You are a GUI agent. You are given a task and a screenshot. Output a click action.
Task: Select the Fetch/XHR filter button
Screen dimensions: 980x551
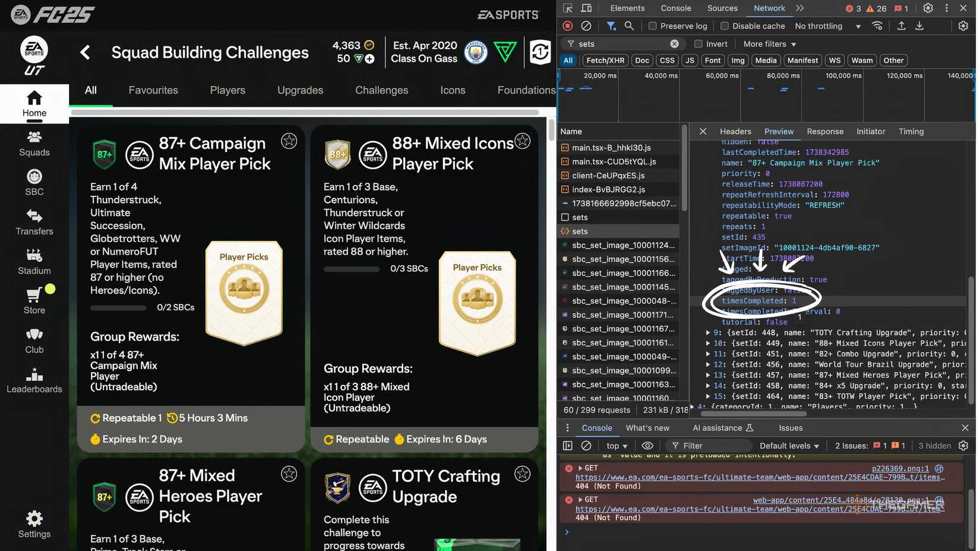(605, 61)
